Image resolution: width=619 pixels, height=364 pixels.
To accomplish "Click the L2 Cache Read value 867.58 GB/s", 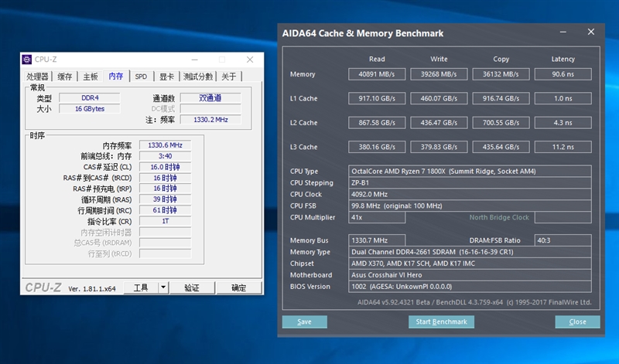I will [x=377, y=123].
